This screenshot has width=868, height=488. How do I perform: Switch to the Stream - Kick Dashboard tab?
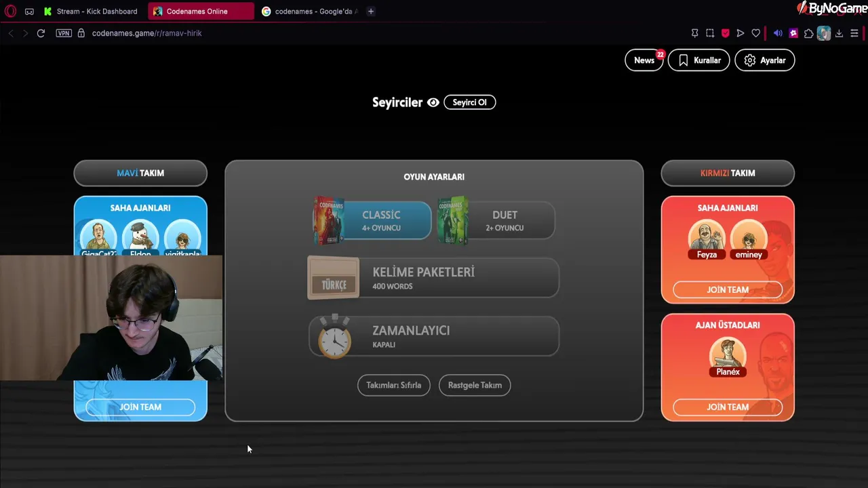pos(91,12)
